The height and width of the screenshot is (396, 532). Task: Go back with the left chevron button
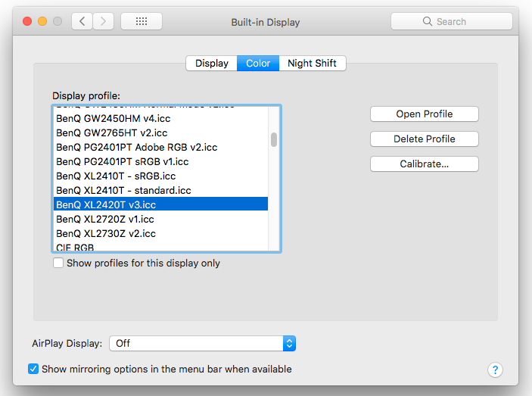click(82, 21)
